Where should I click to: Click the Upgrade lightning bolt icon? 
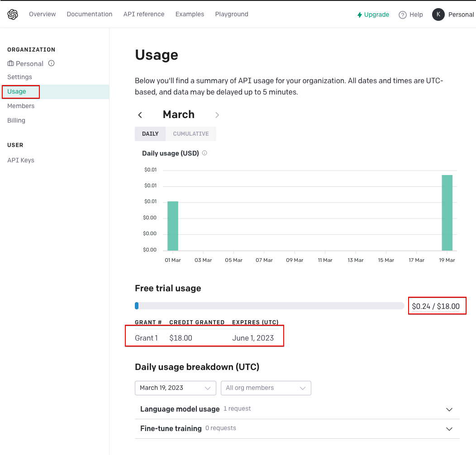click(x=359, y=14)
